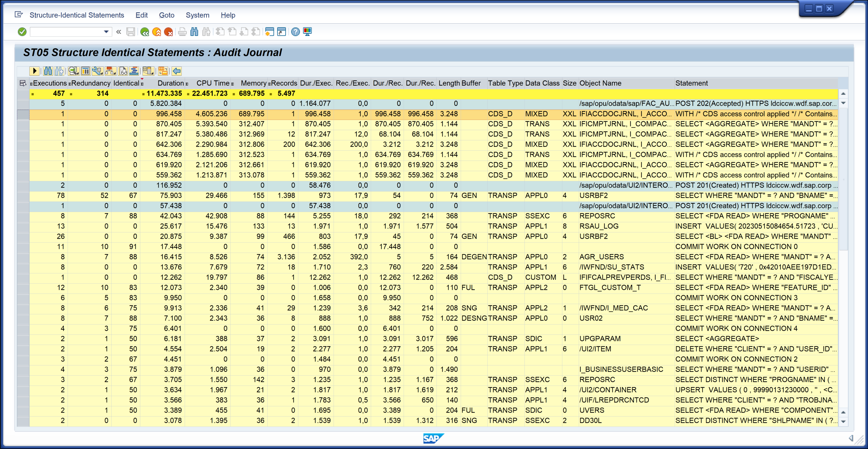Click the Find binoculars icon in system toolbar
The image size is (868, 449).
[194, 32]
